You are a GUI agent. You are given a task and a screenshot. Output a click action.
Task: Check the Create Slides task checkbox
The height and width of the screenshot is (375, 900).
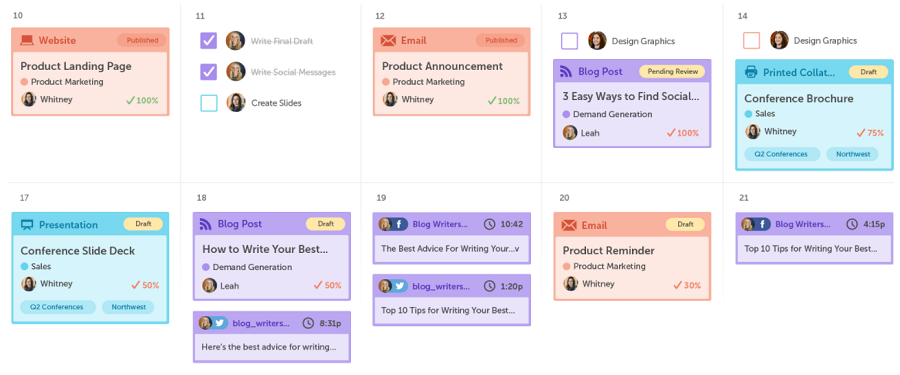point(209,103)
